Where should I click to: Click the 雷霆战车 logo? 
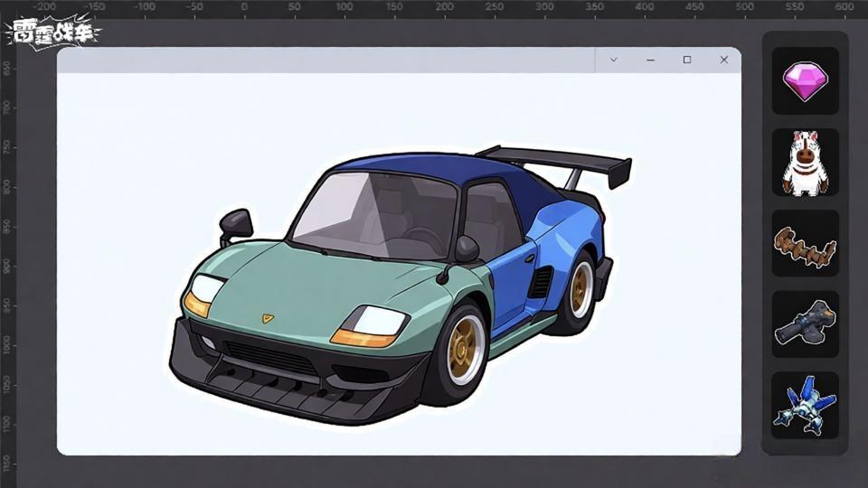pyautogui.click(x=52, y=33)
